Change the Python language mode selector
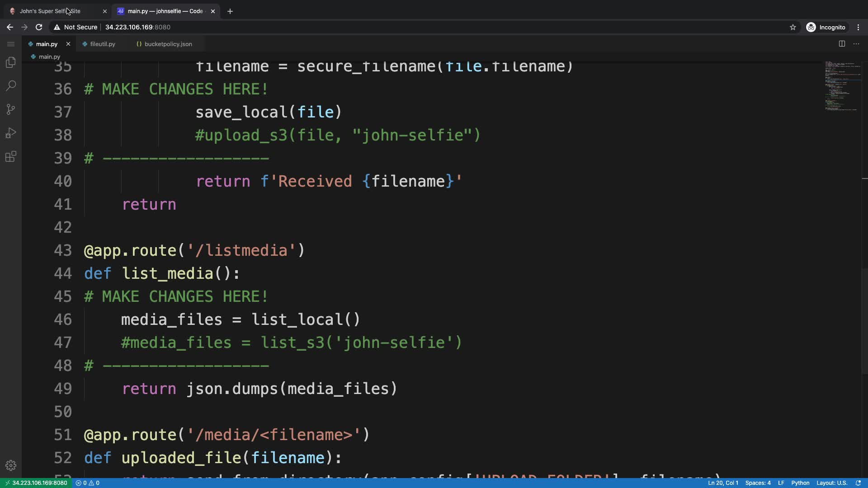This screenshot has width=868, height=488. point(800,483)
